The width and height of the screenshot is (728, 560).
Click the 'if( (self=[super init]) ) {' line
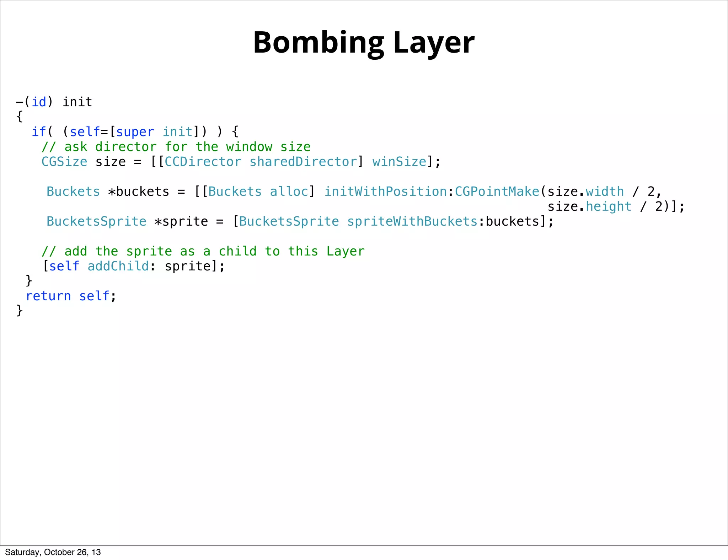(x=135, y=132)
